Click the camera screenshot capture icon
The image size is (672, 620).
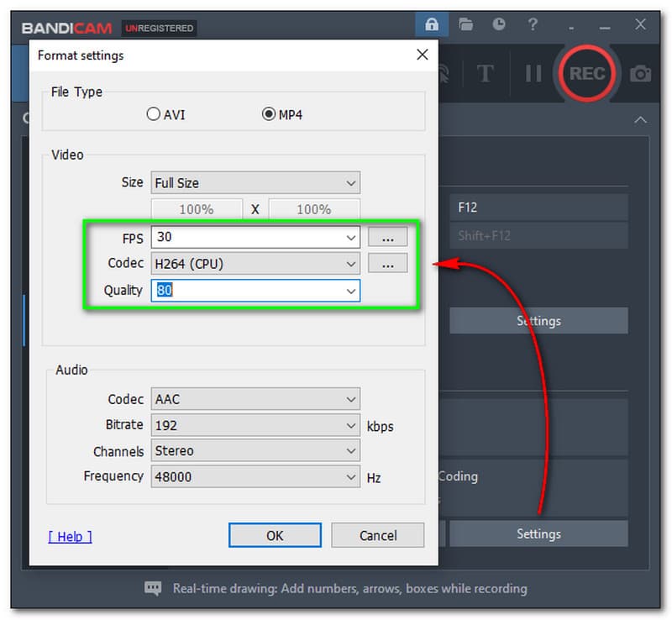640,74
